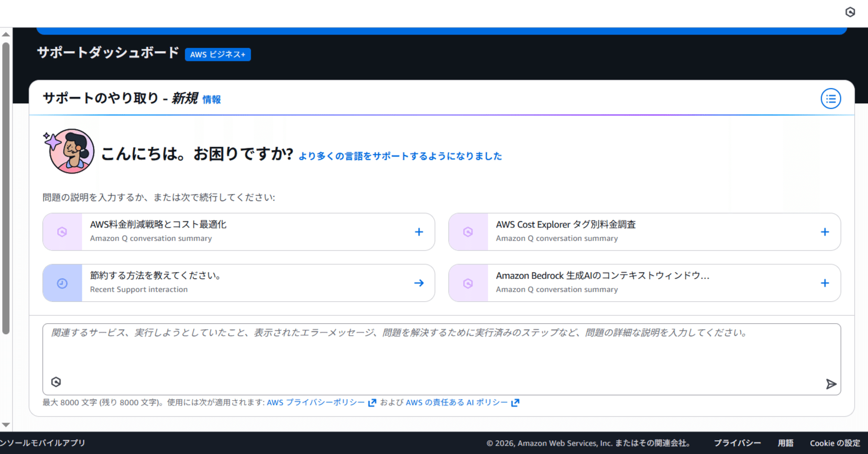Click the send arrow icon in text box
The width and height of the screenshot is (868, 454).
click(831, 384)
